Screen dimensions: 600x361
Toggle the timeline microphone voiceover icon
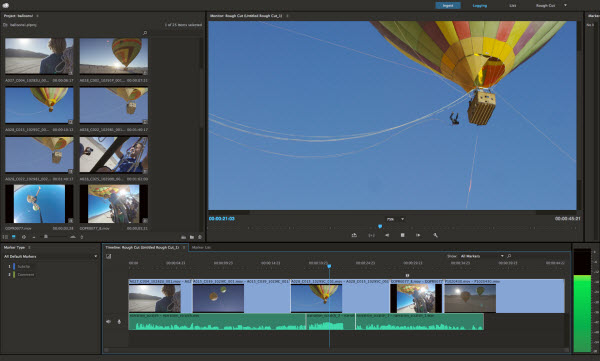pos(119,322)
